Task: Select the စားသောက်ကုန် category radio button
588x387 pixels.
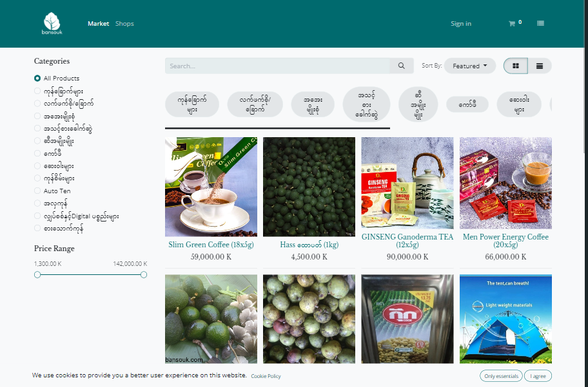Action: pos(37,228)
